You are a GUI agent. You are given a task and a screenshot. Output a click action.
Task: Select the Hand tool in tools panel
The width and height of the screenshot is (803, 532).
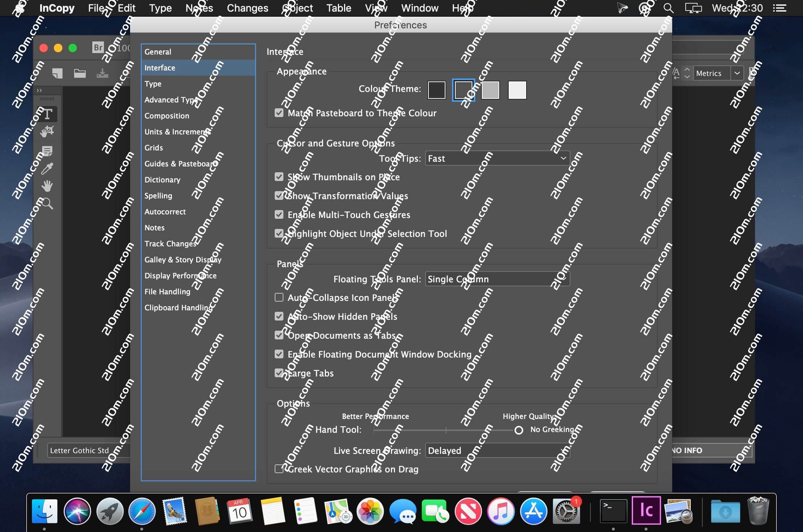click(x=47, y=186)
